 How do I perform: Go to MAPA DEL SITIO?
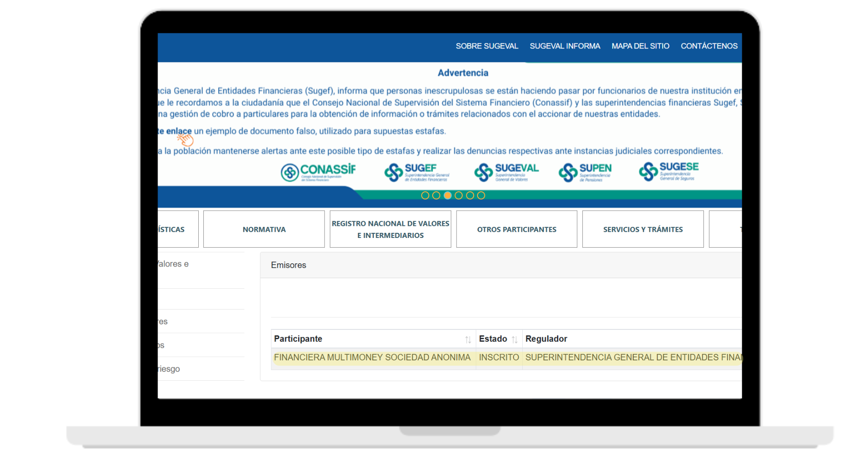[x=640, y=46]
